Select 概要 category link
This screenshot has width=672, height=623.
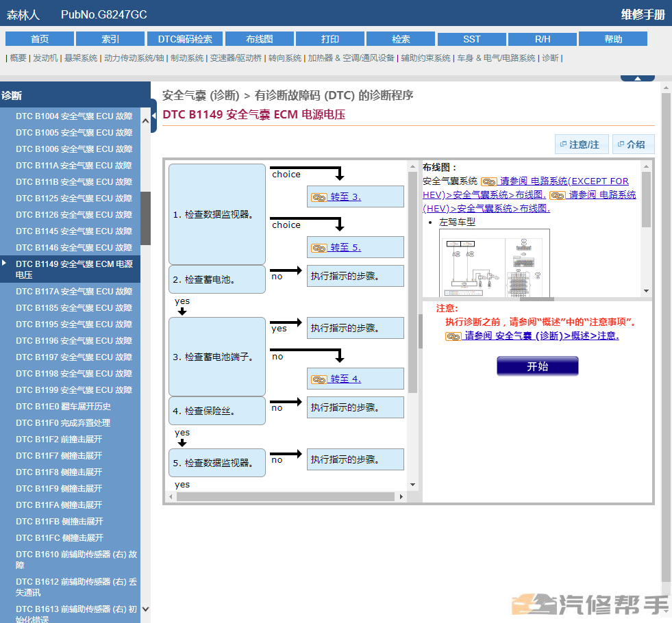click(x=18, y=58)
